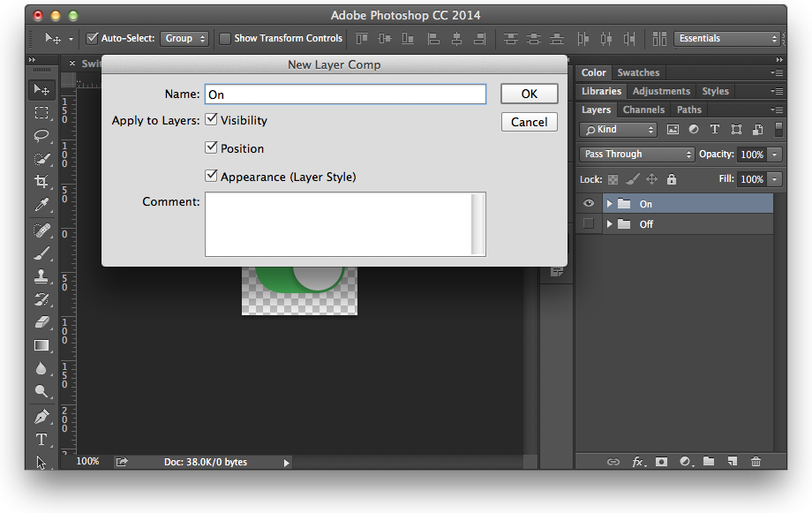
Task: Open Pass Through blend mode dropdown
Action: tap(636, 154)
